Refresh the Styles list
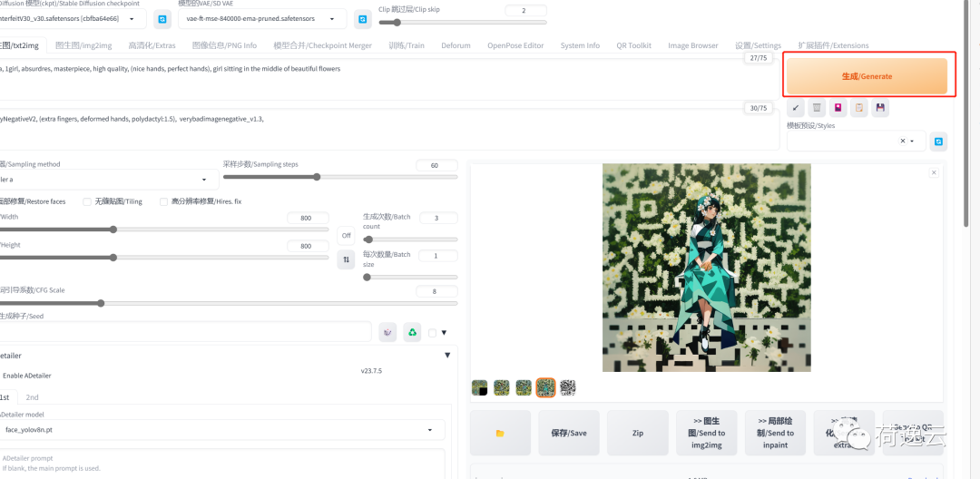Screen dimensions: 980x479 point(938,141)
